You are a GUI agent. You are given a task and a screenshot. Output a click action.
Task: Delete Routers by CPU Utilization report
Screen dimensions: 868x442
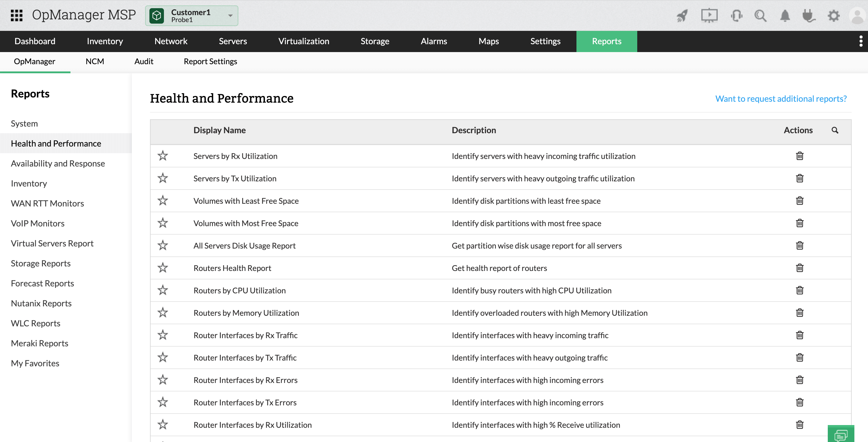coord(800,290)
